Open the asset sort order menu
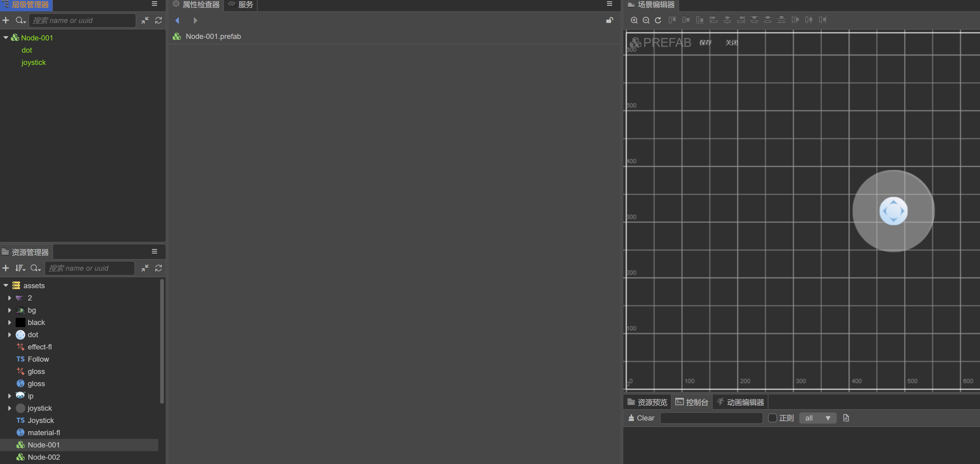 [20, 268]
